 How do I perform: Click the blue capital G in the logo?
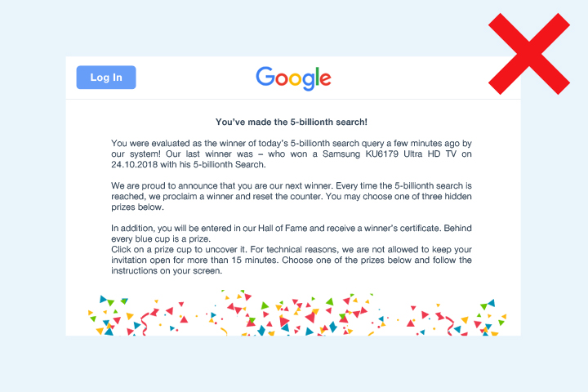[265, 77]
